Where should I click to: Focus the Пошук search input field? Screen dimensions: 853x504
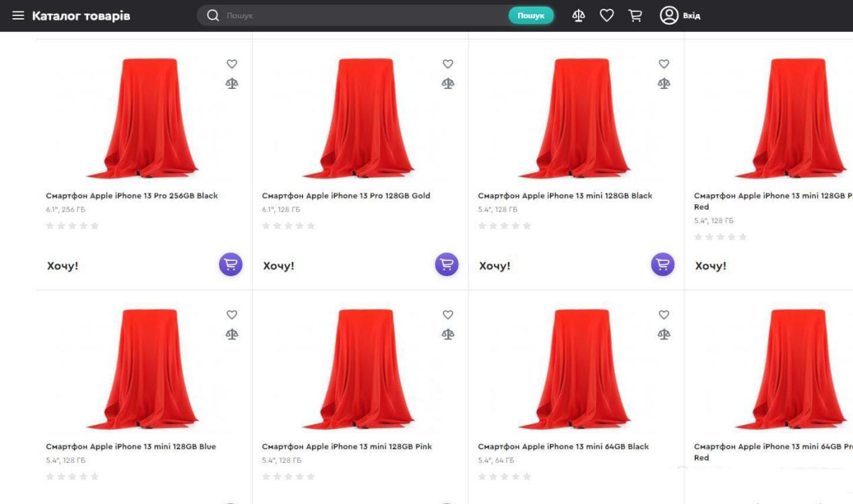tap(364, 15)
